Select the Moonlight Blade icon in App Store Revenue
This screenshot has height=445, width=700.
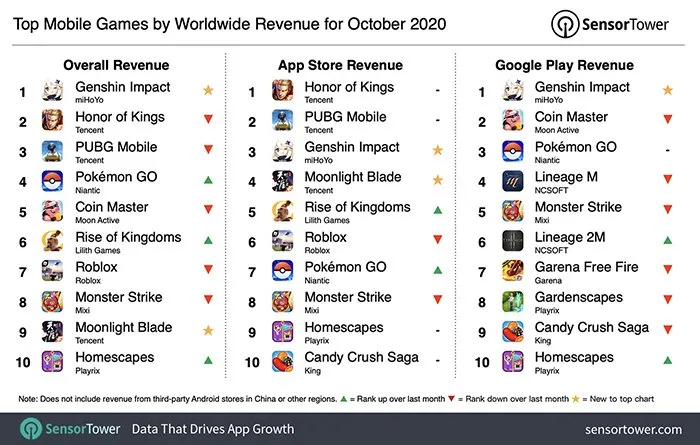click(x=285, y=183)
